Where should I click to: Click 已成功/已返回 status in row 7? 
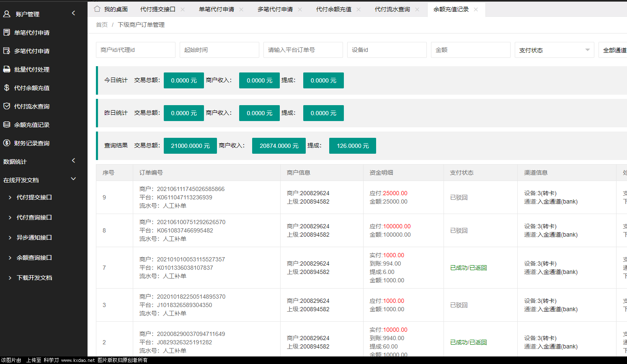pyautogui.click(x=468, y=268)
